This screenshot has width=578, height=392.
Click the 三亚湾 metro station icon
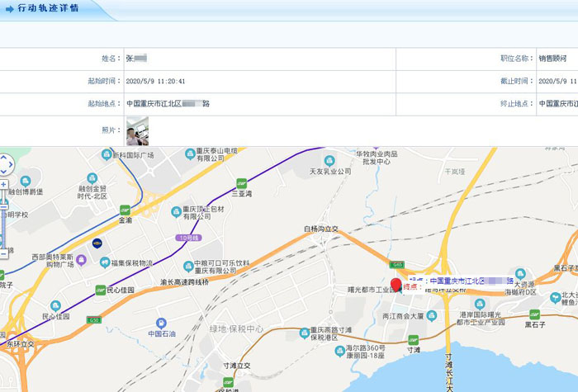(241, 183)
